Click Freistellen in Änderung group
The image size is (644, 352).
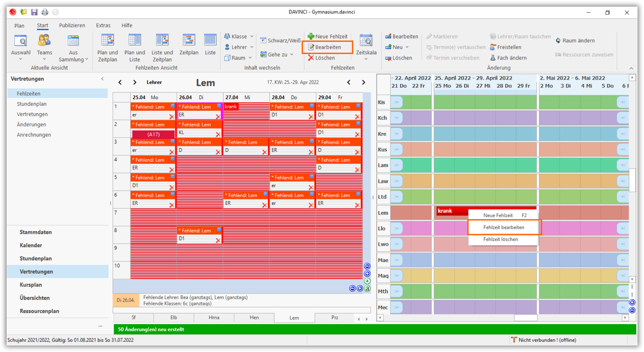pos(505,47)
